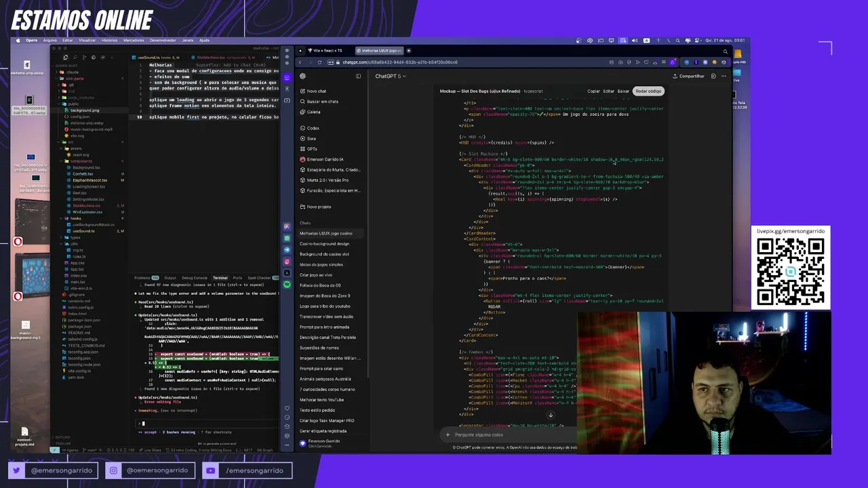Open X (Twitter) in the Opera sidebar
868x488 pixels.
point(287,273)
